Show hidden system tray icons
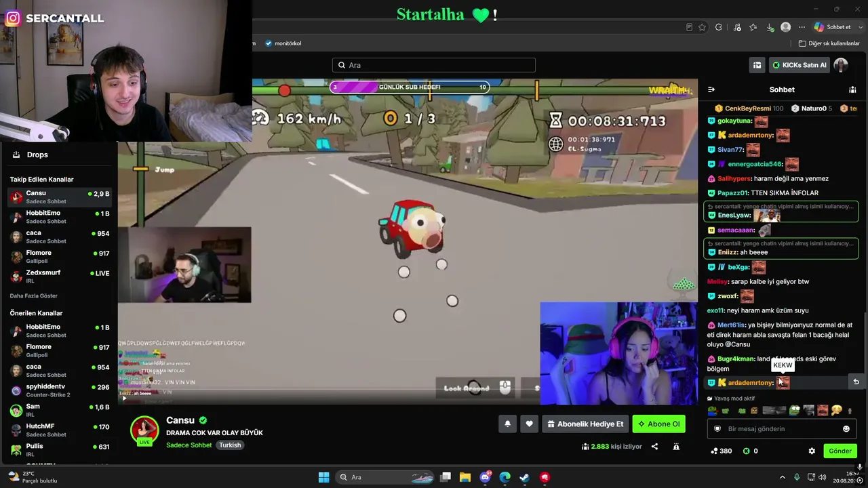The width and height of the screenshot is (868, 488). (x=782, y=477)
